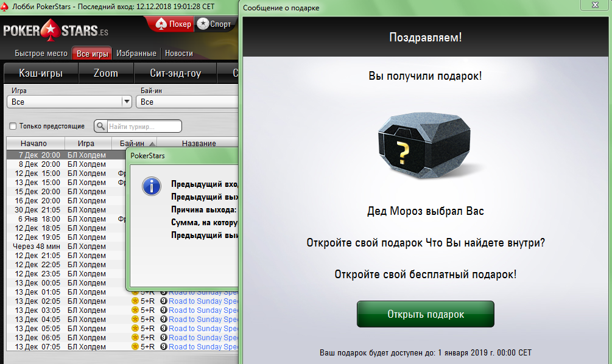Switch to Кэш-игры game type
The width and height of the screenshot is (612, 364).
pyautogui.click(x=41, y=73)
